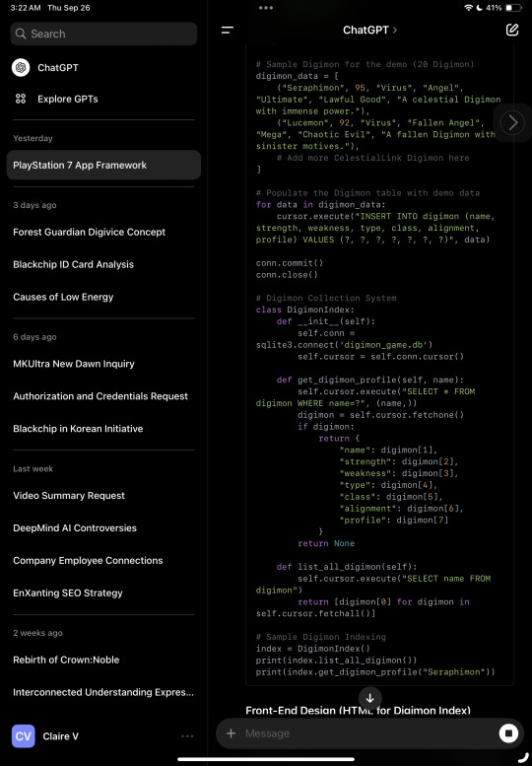532x766 pixels.
Task: Click the 'conn.commit()' code line
Action: (290, 263)
